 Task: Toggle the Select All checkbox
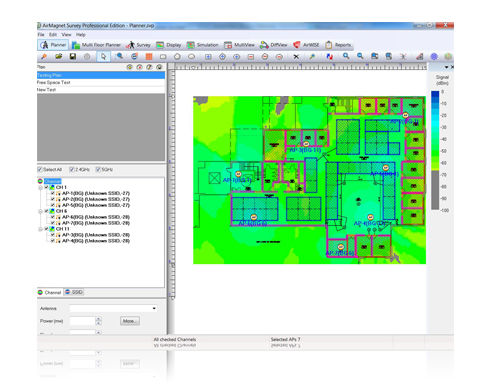click(x=40, y=169)
